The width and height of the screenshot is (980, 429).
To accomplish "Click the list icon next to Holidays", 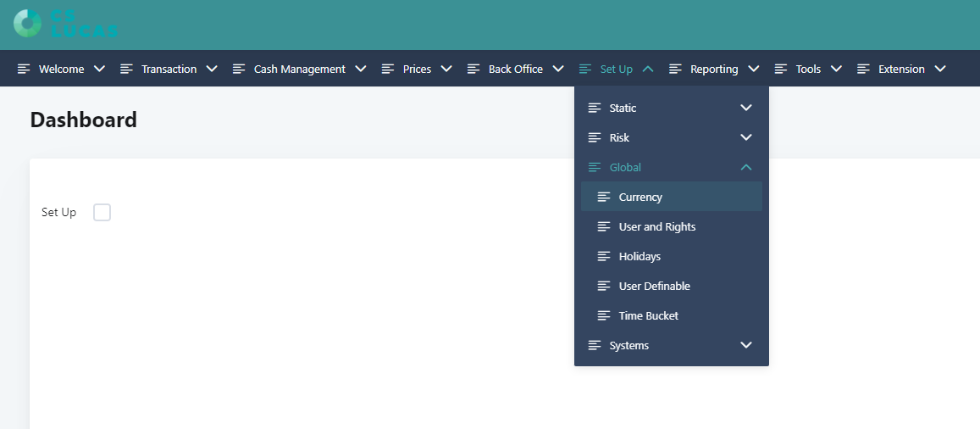I will pos(604,256).
